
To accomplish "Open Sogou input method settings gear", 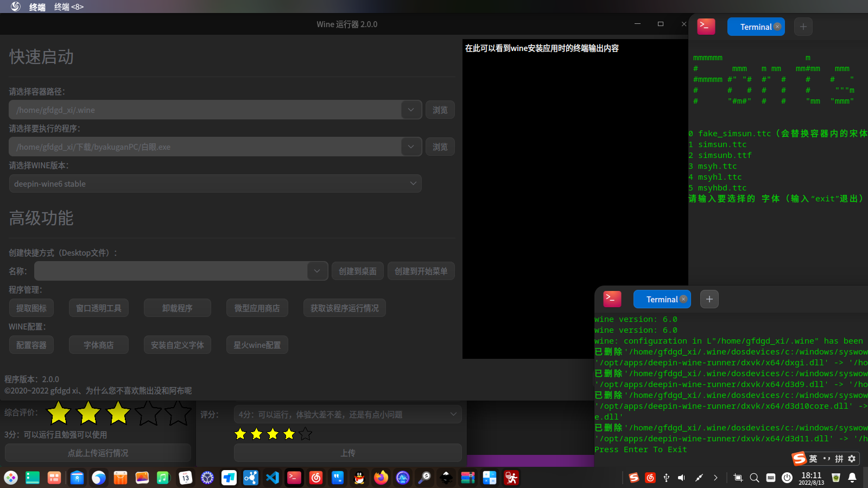I will click(x=852, y=459).
